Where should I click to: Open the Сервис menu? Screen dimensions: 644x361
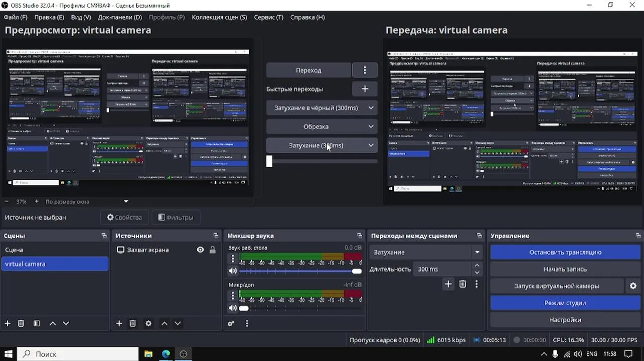(269, 17)
